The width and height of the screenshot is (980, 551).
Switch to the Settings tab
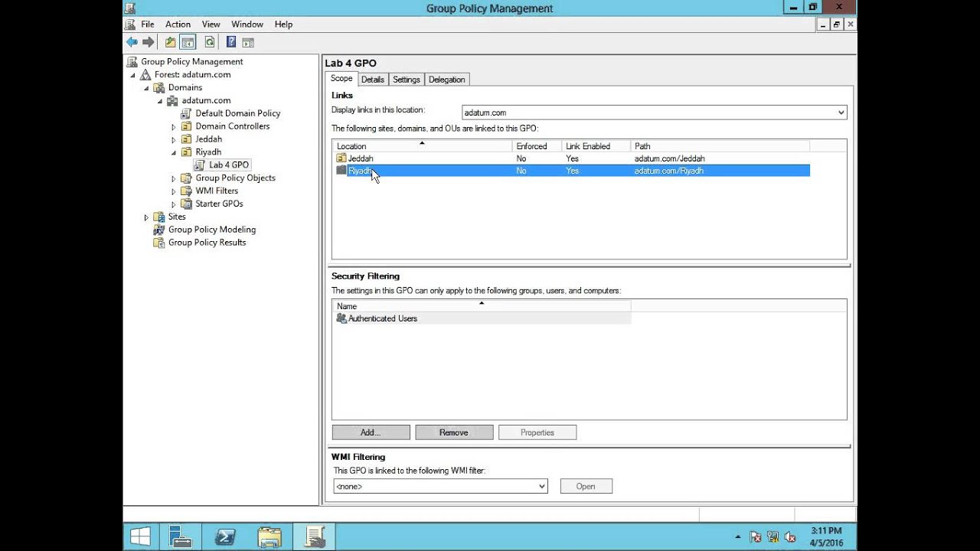tap(407, 80)
